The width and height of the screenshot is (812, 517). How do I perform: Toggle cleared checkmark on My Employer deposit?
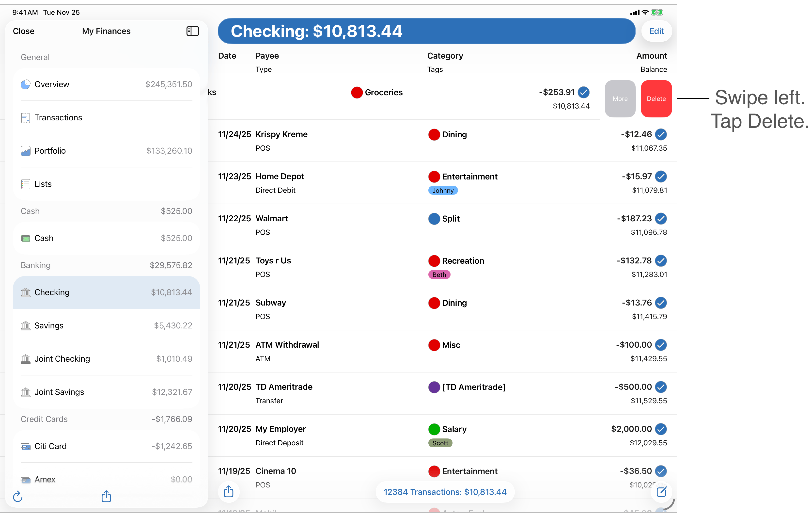coord(661,429)
